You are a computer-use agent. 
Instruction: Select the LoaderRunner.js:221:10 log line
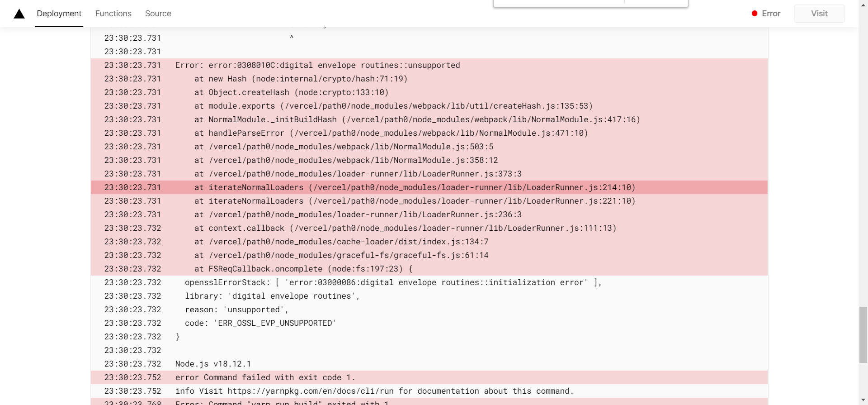pyautogui.click(x=429, y=201)
